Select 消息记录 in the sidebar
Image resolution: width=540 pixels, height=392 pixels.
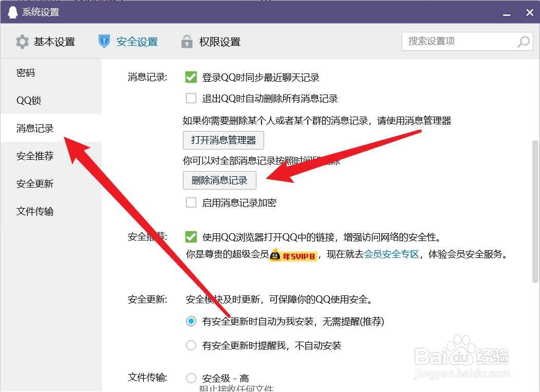51,128
